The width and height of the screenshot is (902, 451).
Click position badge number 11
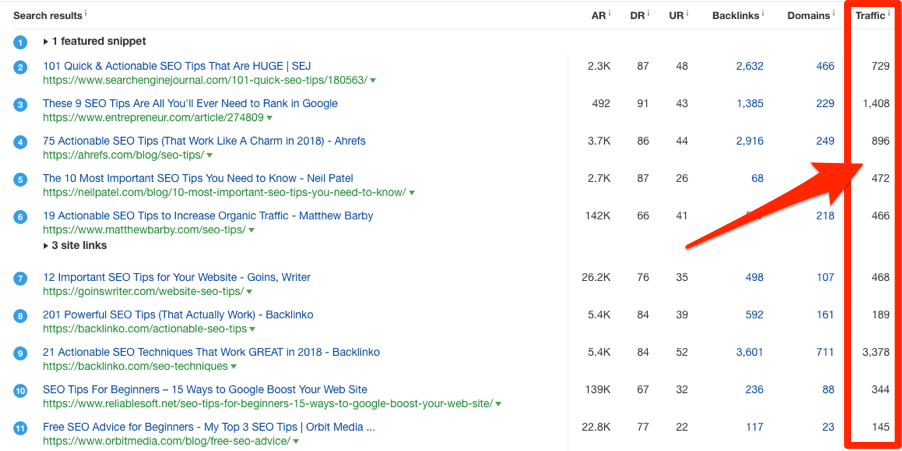(x=20, y=428)
